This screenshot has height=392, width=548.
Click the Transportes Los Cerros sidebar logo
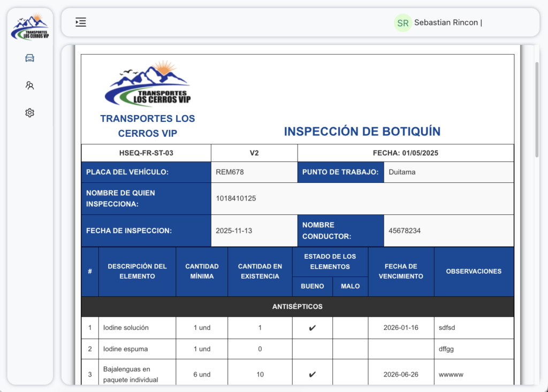coord(30,27)
